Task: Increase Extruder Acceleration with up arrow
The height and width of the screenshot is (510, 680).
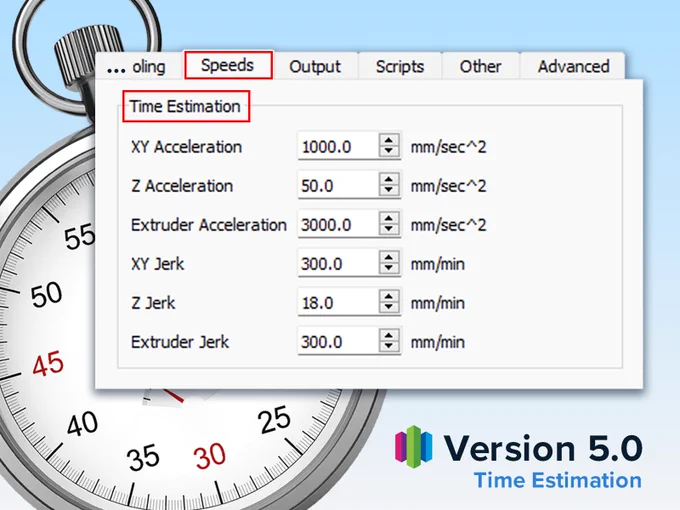Action: click(x=389, y=218)
